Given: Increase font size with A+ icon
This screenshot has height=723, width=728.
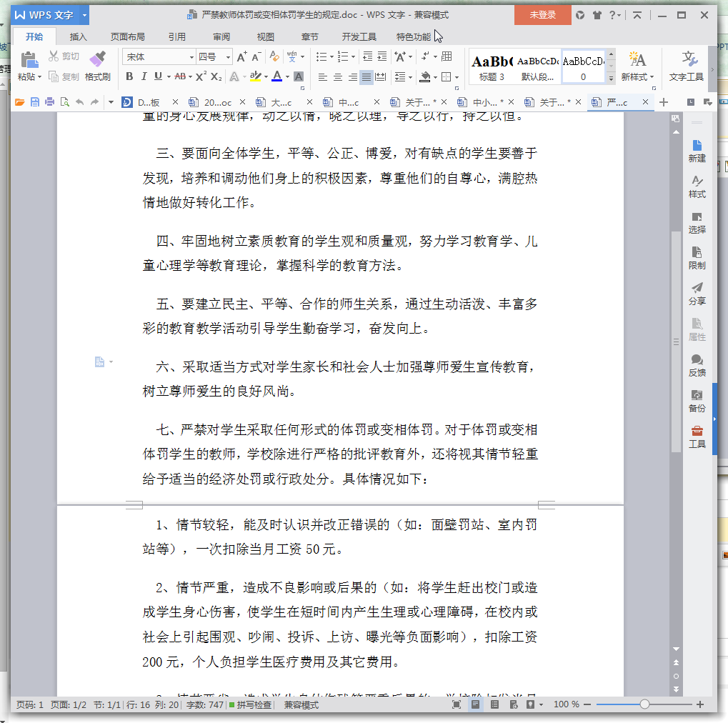Looking at the screenshot, I should pos(242,56).
